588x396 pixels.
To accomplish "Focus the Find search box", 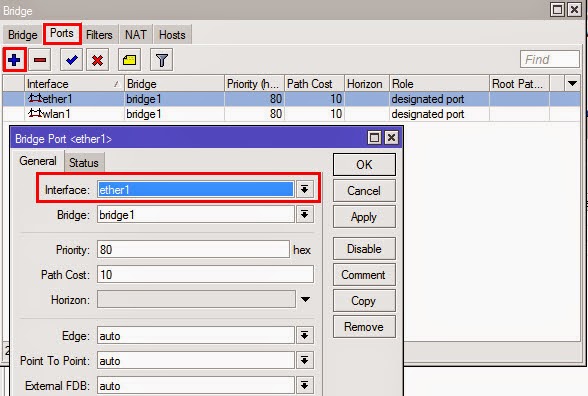I will 549,59.
